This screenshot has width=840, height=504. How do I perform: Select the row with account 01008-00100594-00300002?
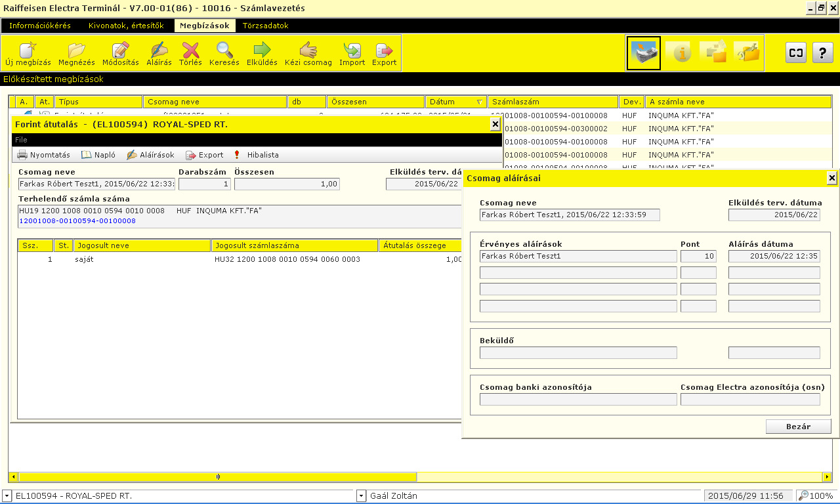pyautogui.click(x=667, y=129)
